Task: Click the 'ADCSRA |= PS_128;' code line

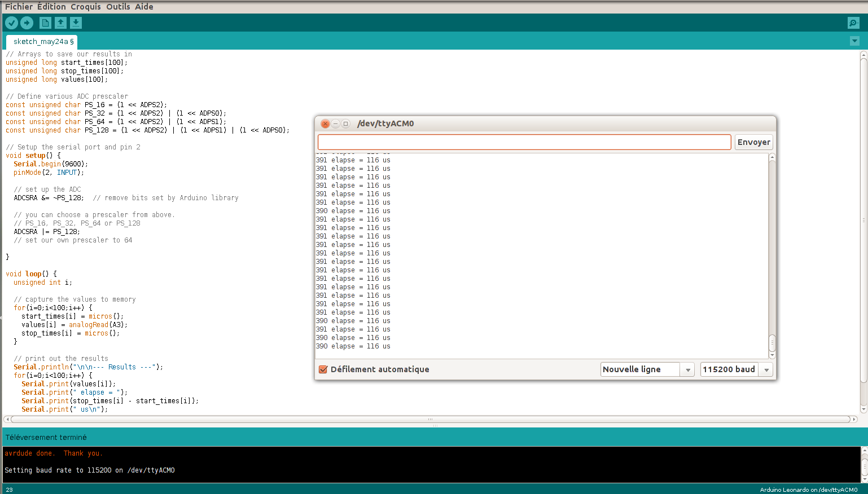Action: point(47,232)
